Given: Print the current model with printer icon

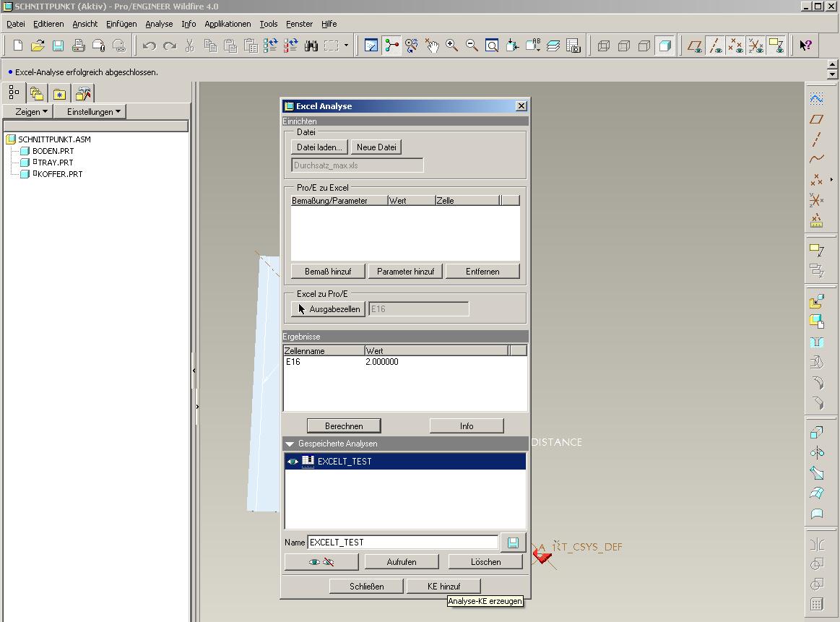Looking at the screenshot, I should (78, 46).
